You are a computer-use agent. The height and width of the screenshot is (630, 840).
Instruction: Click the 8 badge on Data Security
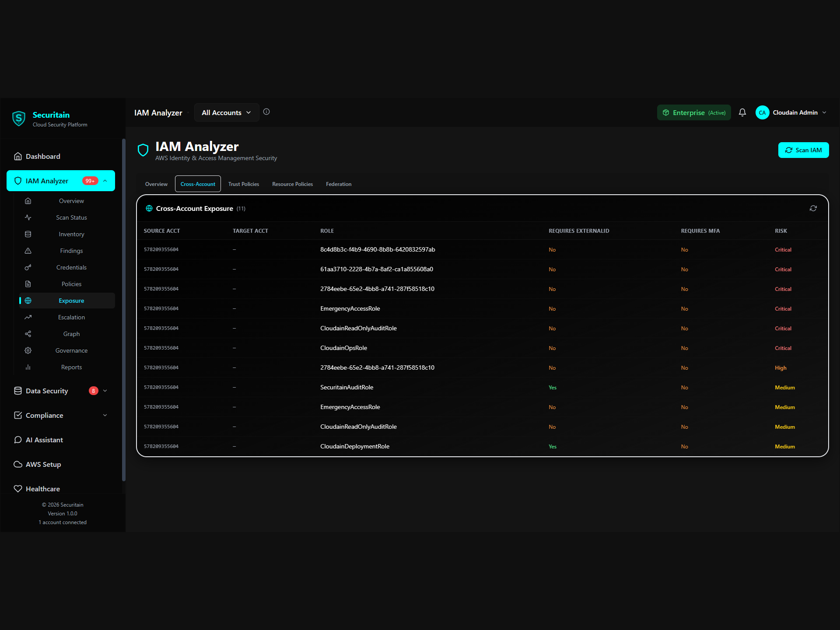[93, 391]
